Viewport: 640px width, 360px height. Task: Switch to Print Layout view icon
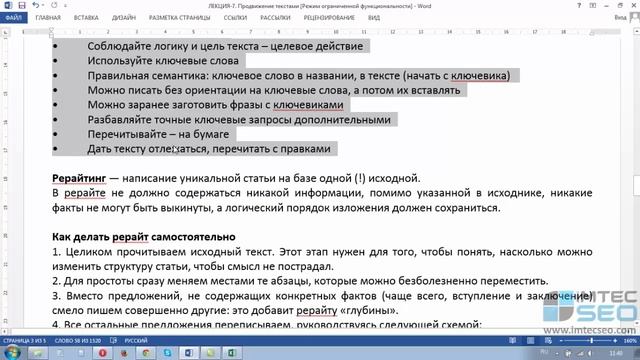530,340
